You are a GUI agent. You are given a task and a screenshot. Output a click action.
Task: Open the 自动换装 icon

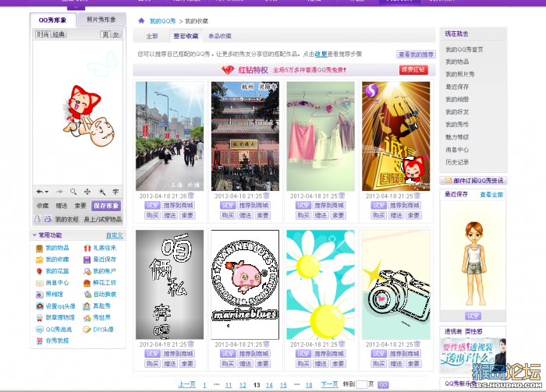87,295
